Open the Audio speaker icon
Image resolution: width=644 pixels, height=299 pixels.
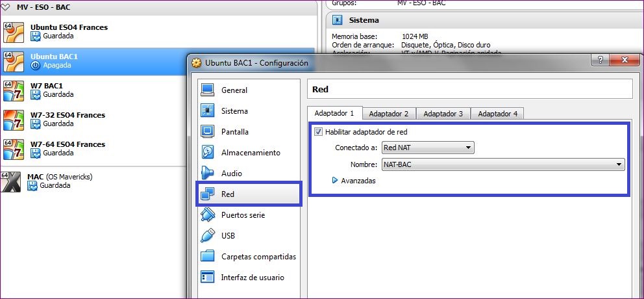coord(208,173)
